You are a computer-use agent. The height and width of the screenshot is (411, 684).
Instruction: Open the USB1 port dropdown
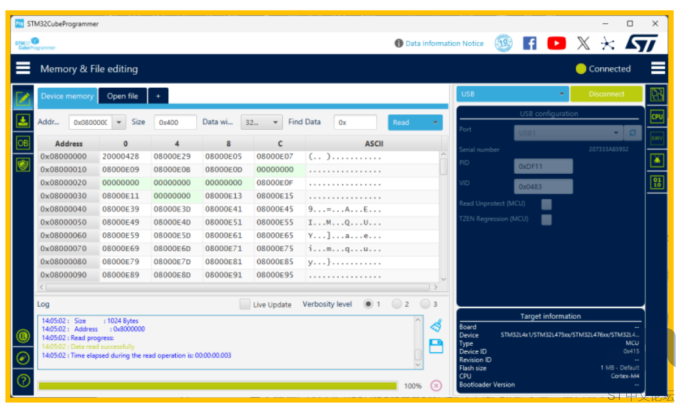(x=569, y=133)
